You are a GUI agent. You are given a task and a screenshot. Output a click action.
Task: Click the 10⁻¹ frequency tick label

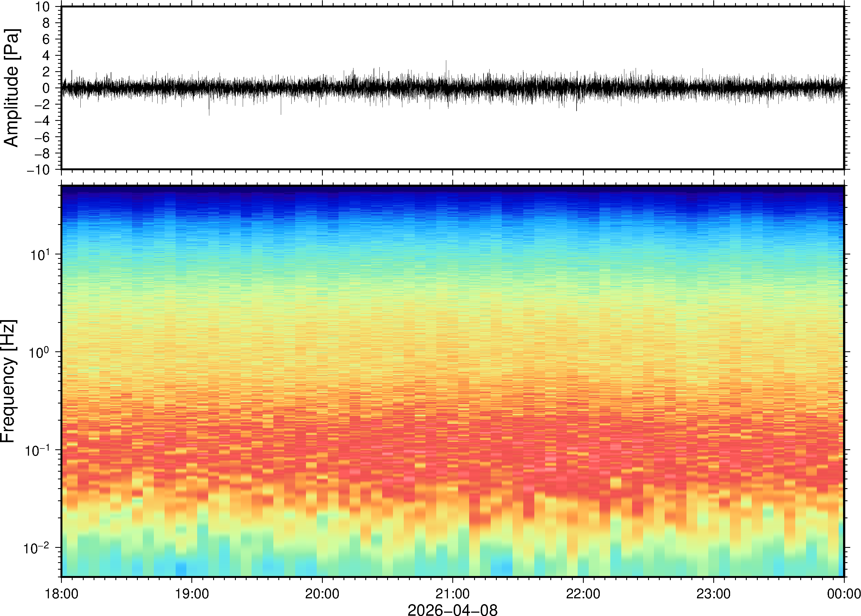(37, 451)
